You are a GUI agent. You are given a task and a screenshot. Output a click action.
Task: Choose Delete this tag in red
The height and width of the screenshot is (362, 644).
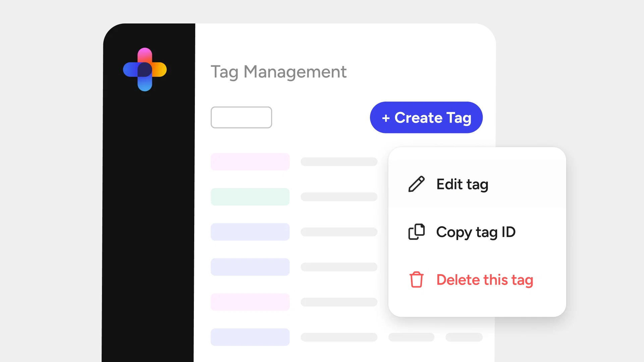pyautogui.click(x=484, y=280)
